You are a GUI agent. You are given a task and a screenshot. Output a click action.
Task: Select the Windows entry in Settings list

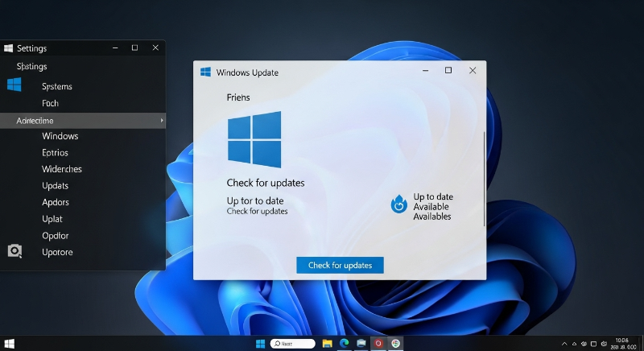[x=60, y=136]
